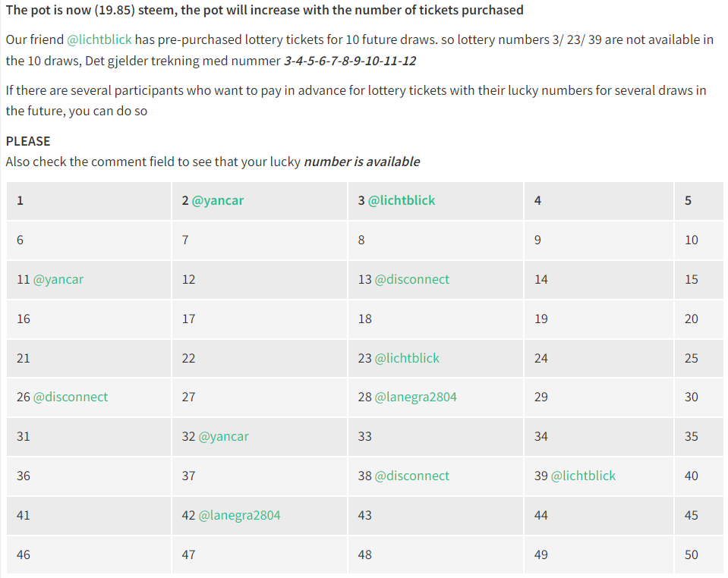The width and height of the screenshot is (728, 578).
Task: Click @disconnect link in cell 26
Action: 71,397
